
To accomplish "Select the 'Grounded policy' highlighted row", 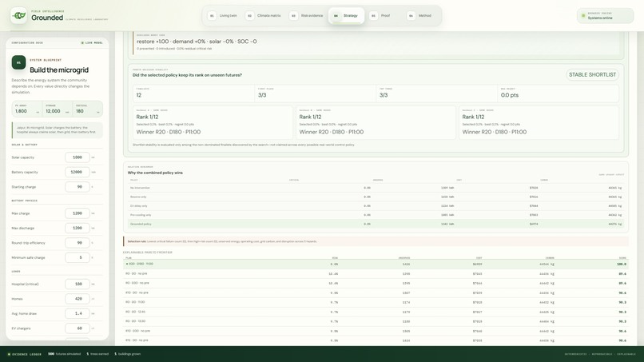I will [376, 224].
